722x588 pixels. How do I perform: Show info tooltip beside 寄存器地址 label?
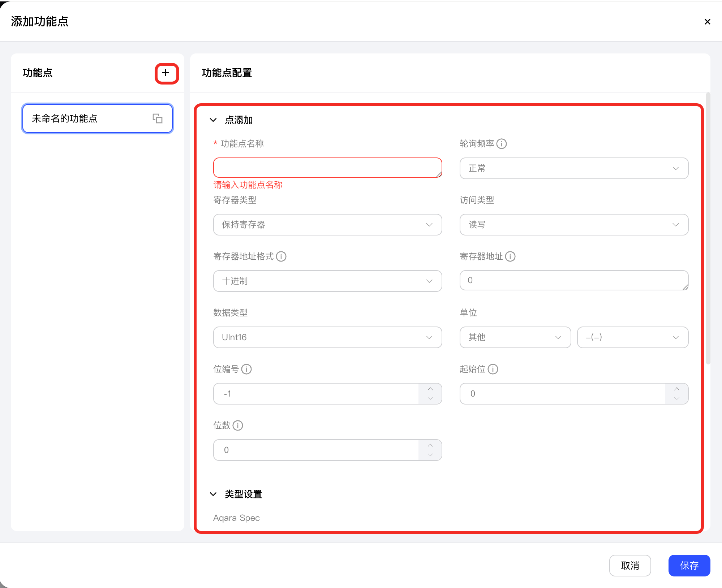pyautogui.click(x=510, y=256)
